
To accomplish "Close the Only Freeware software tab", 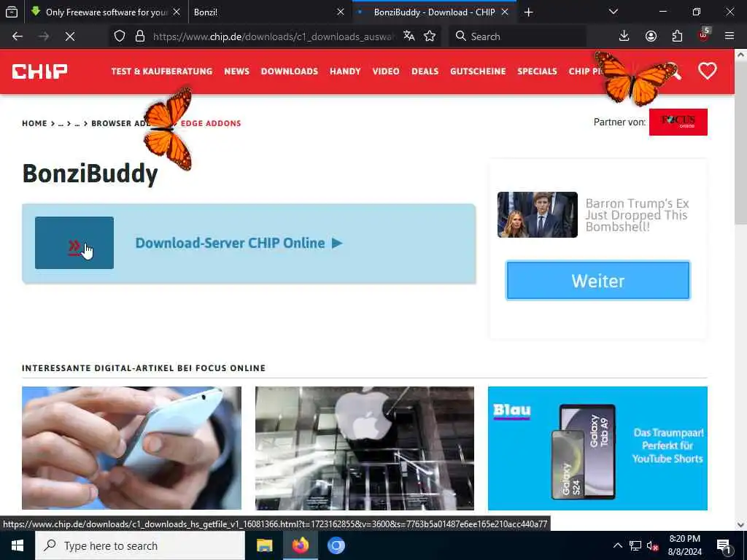I will pos(177,12).
